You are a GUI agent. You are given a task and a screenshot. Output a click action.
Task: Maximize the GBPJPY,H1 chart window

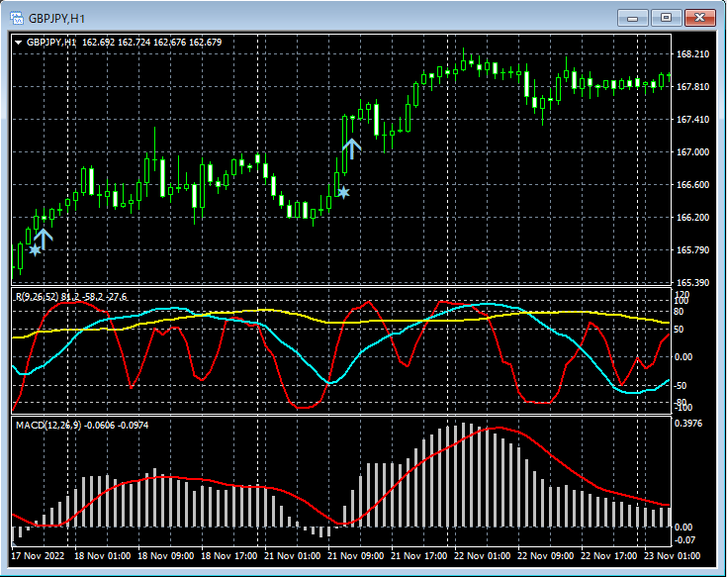(x=666, y=18)
